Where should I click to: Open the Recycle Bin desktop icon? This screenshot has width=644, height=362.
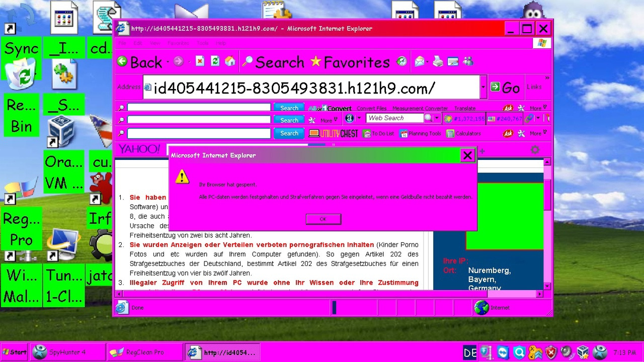click(22, 98)
